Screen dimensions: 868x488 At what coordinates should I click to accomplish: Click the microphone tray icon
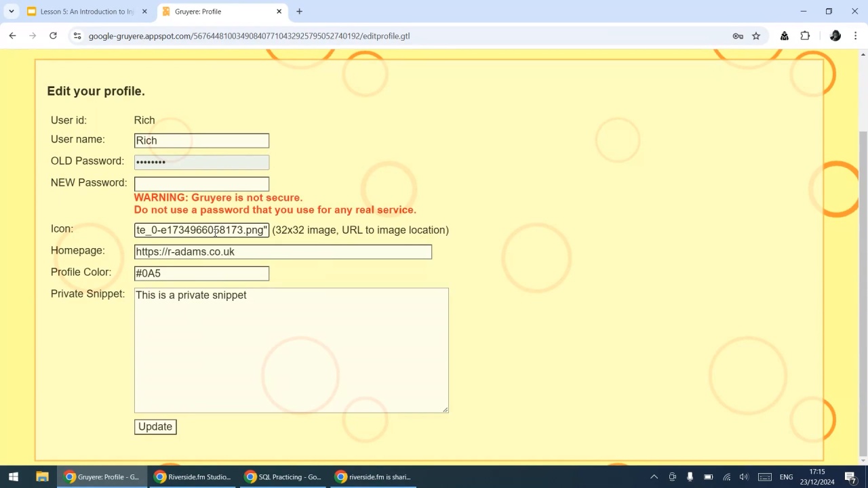click(690, 476)
